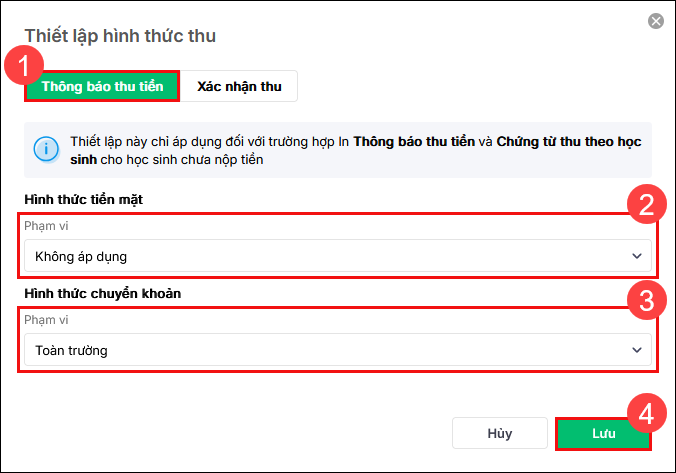Open the Toàn trường scope dropdown
Image resolution: width=676 pixels, height=473 pixels.
pos(336,350)
